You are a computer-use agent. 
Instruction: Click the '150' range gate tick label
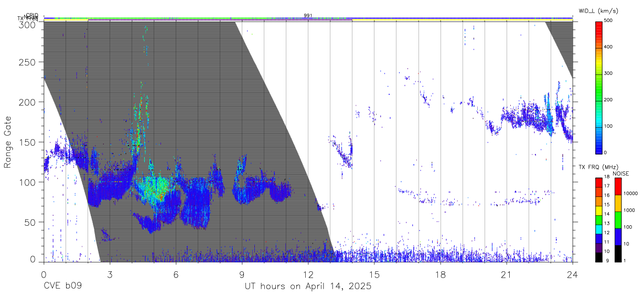(x=28, y=142)
